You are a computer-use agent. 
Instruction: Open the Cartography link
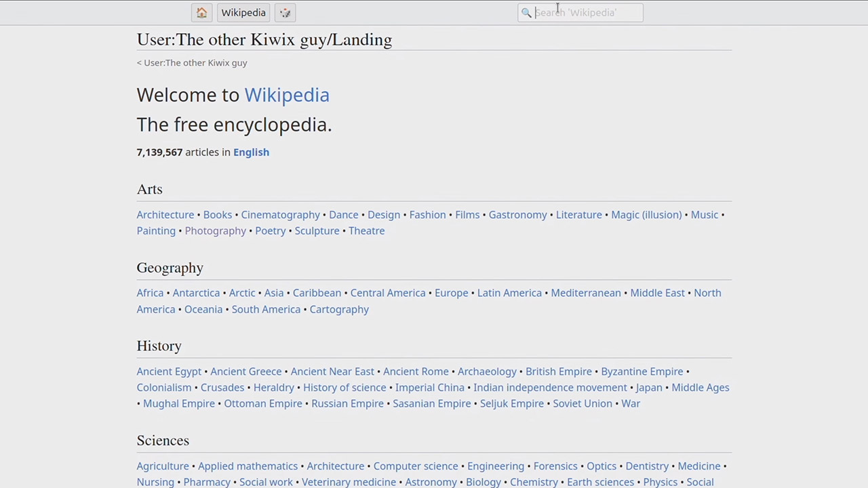(339, 309)
